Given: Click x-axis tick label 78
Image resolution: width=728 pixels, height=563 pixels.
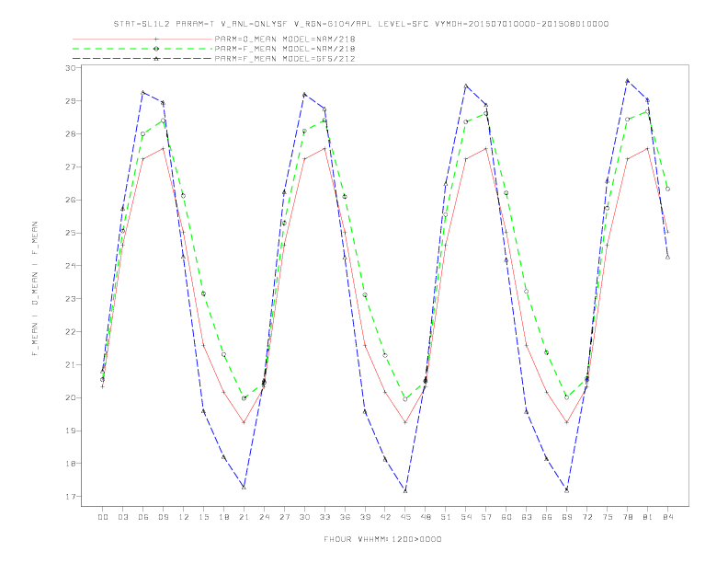Looking at the screenshot, I should [628, 517].
